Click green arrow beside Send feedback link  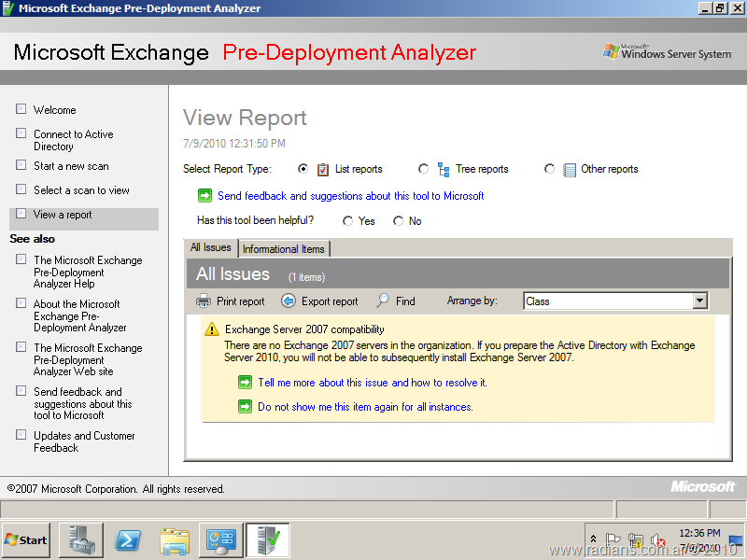pyautogui.click(x=204, y=196)
